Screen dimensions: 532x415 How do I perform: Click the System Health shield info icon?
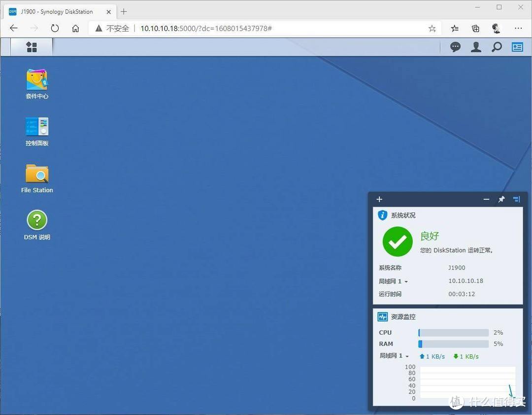382,215
